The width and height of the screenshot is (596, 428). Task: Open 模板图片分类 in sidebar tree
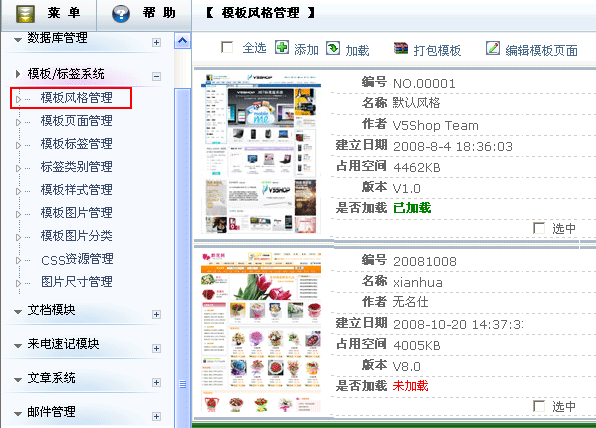pyautogui.click(x=76, y=236)
